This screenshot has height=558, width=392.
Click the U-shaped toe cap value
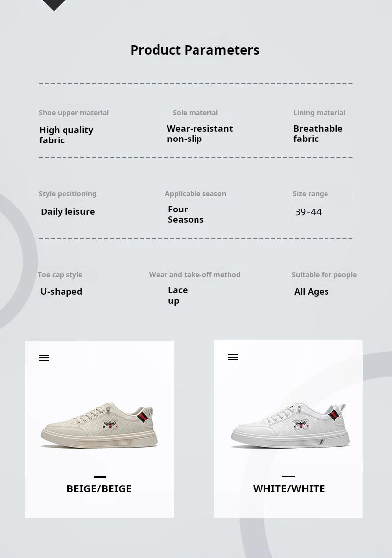point(62,292)
